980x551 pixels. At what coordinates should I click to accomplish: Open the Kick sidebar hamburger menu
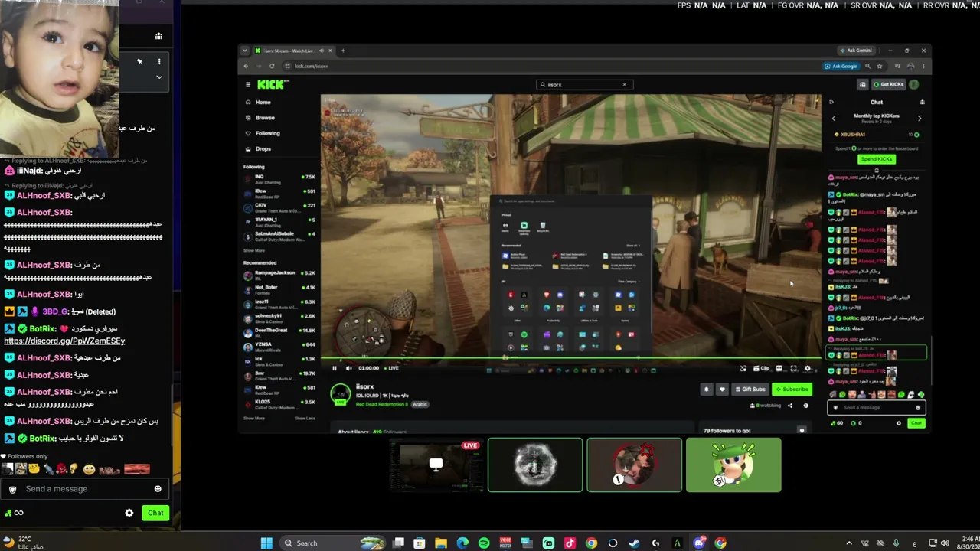coord(247,85)
